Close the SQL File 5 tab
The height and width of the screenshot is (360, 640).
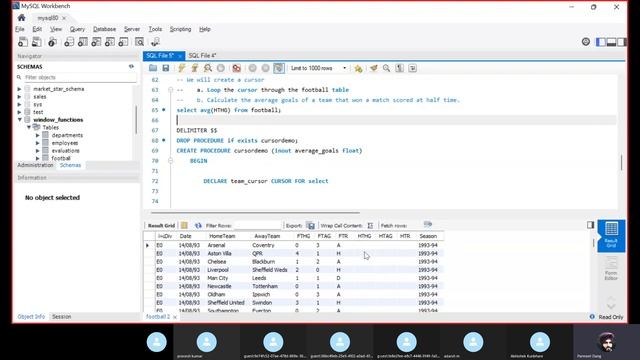tap(180, 56)
